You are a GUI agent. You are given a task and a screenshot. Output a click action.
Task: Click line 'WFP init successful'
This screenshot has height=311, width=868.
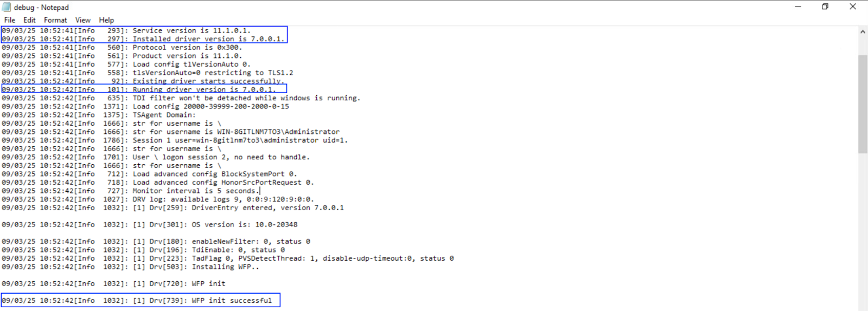tap(137, 300)
